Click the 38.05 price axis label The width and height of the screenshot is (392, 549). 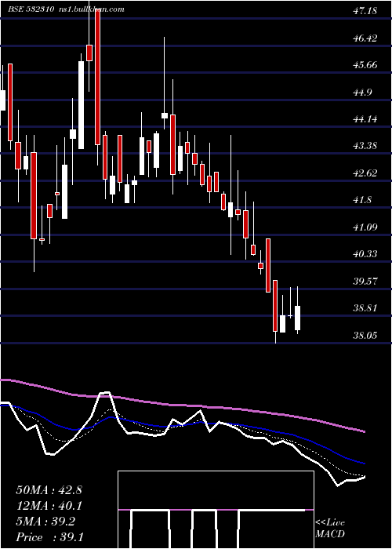coord(365,336)
